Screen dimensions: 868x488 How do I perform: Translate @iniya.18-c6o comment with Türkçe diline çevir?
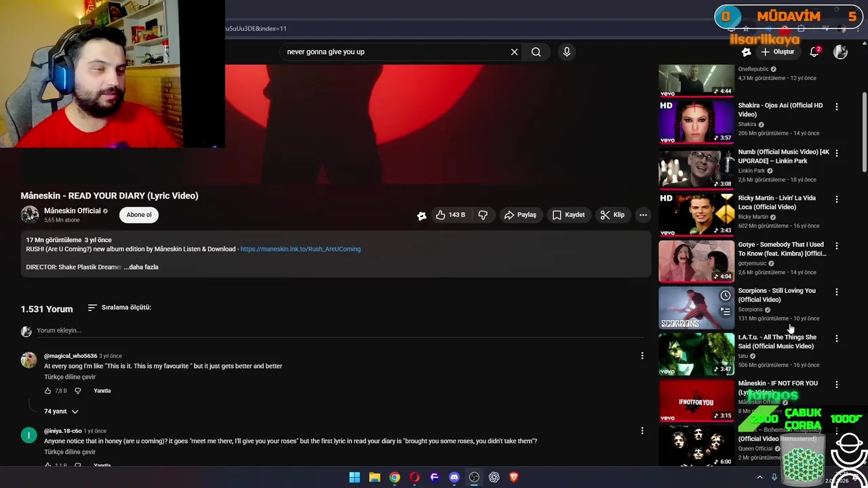click(x=70, y=452)
